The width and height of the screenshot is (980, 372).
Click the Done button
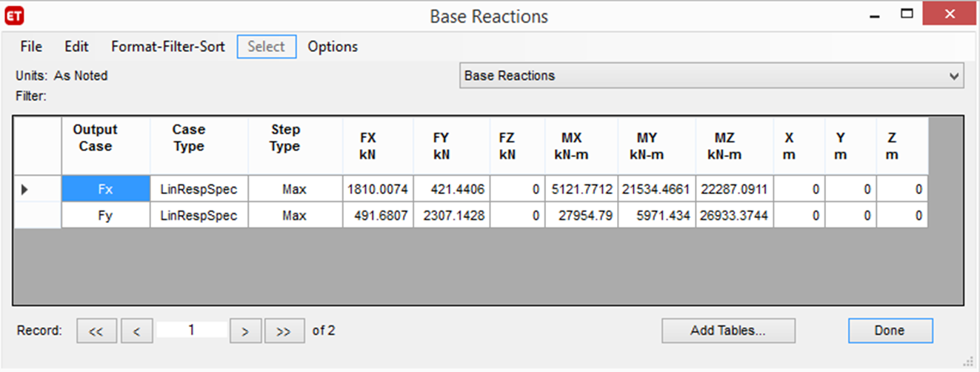[890, 331]
